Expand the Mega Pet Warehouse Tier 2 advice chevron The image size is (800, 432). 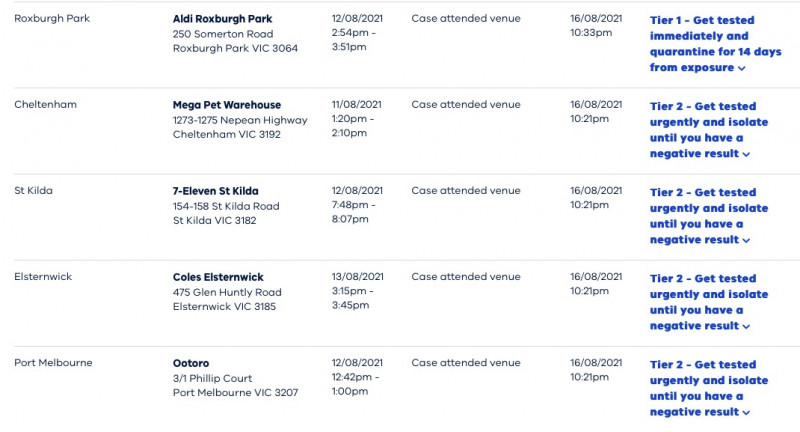click(x=746, y=155)
